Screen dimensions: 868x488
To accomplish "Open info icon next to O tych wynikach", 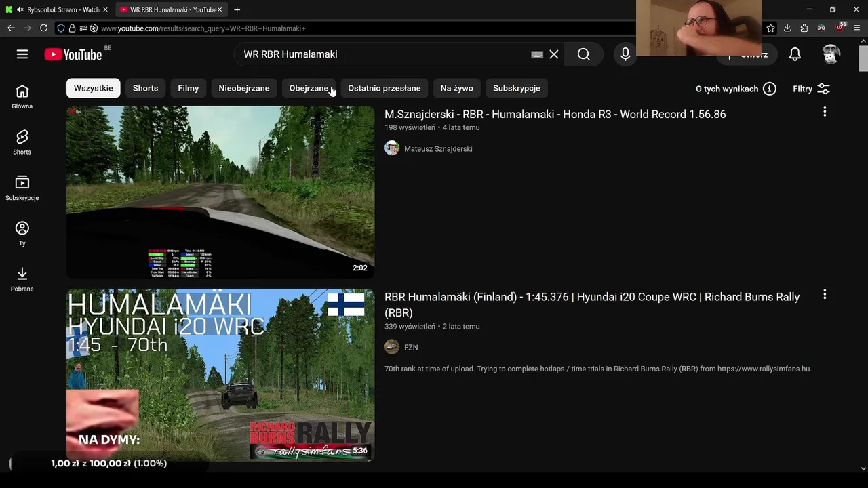I will (x=769, y=89).
